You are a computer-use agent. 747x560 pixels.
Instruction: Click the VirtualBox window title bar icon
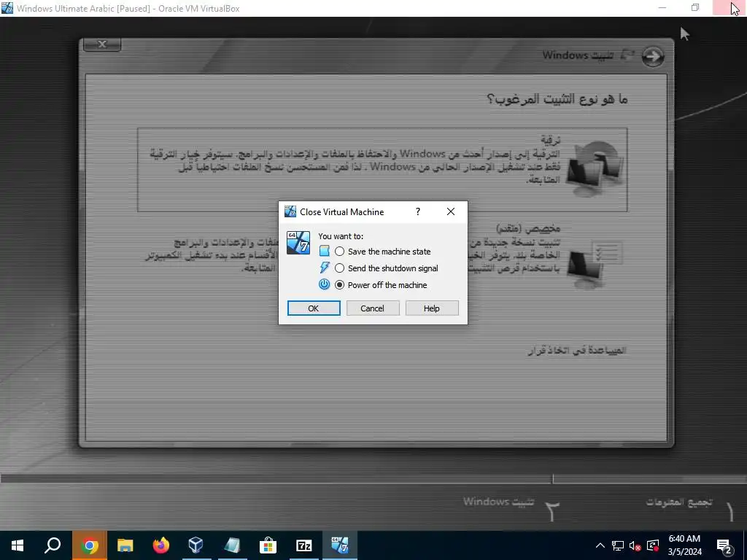7,7
